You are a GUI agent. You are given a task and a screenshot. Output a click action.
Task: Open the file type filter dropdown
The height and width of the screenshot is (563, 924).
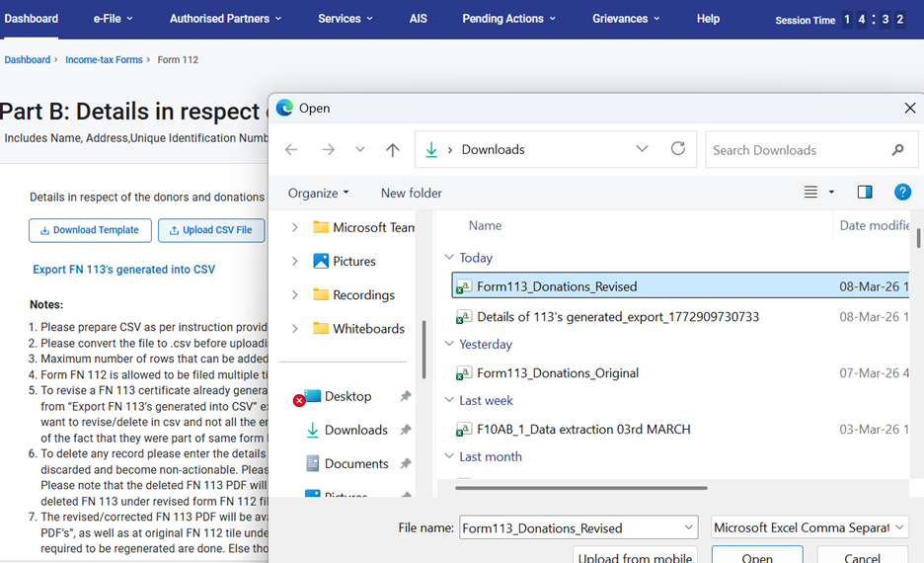click(x=808, y=527)
